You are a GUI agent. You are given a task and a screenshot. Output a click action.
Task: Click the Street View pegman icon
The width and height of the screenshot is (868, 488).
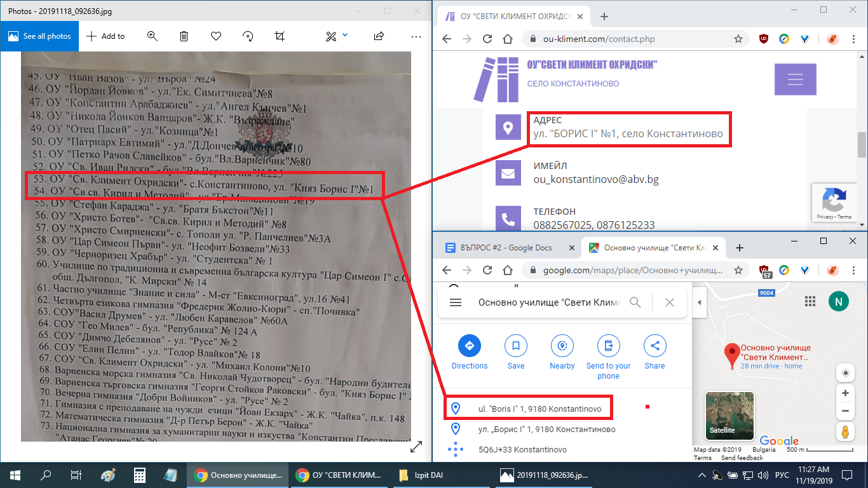(x=845, y=433)
